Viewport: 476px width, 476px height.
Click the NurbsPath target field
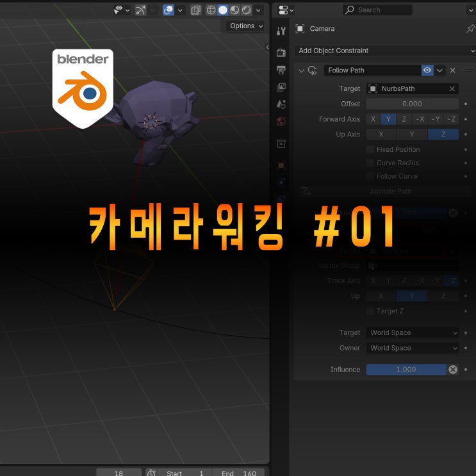click(412, 88)
